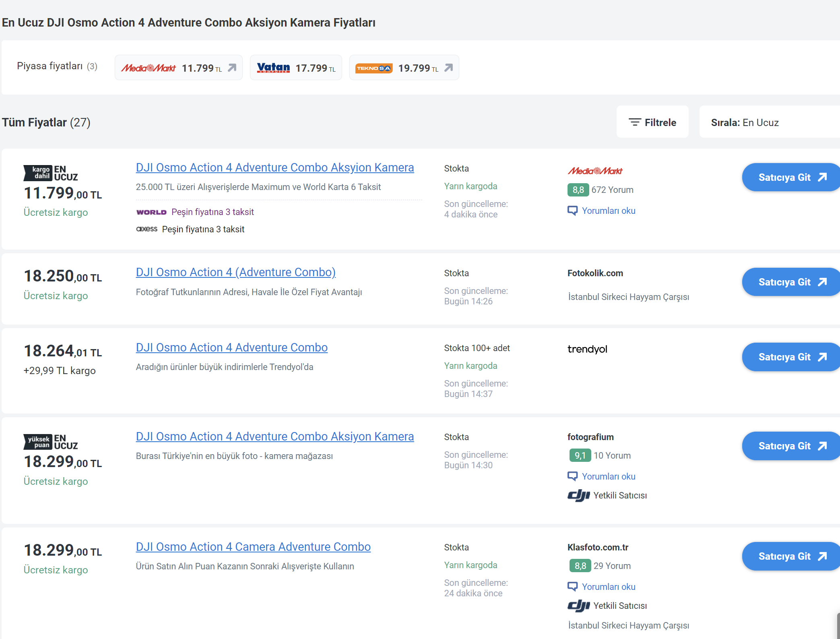Click the page scrollbar thumb

(x=838, y=626)
